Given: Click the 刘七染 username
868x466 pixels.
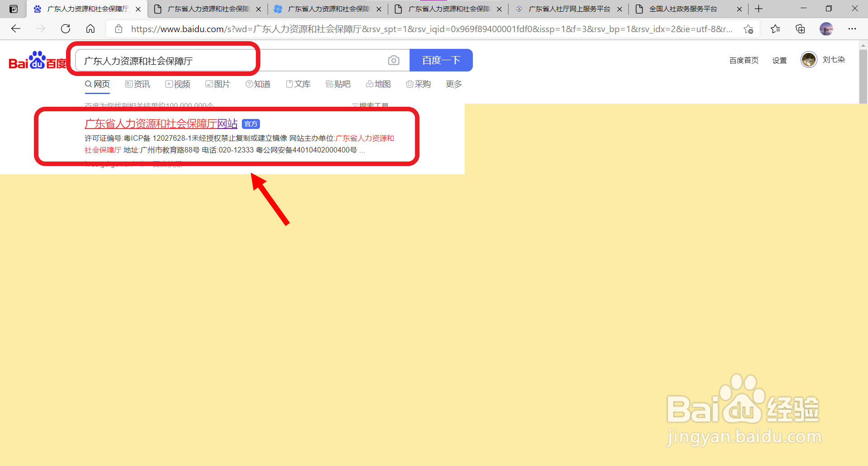Looking at the screenshot, I should point(834,60).
